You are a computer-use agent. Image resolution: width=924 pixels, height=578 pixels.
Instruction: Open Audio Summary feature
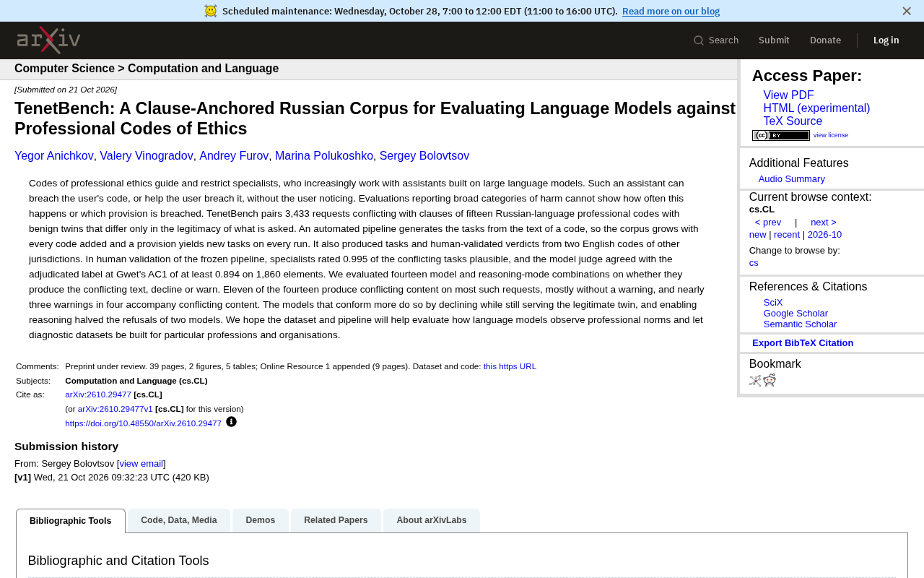click(x=792, y=179)
